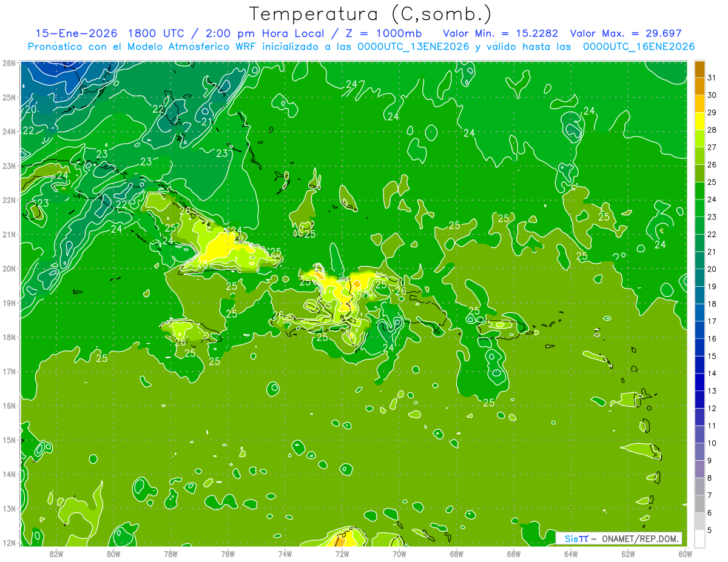Click the "21" contour label on the map

pyautogui.click(x=207, y=122)
